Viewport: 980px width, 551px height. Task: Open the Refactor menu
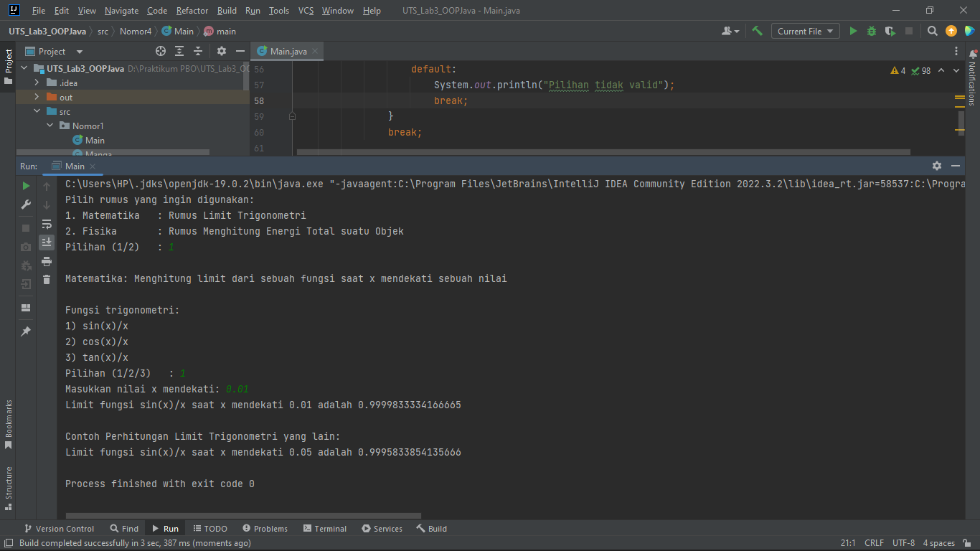(192, 11)
